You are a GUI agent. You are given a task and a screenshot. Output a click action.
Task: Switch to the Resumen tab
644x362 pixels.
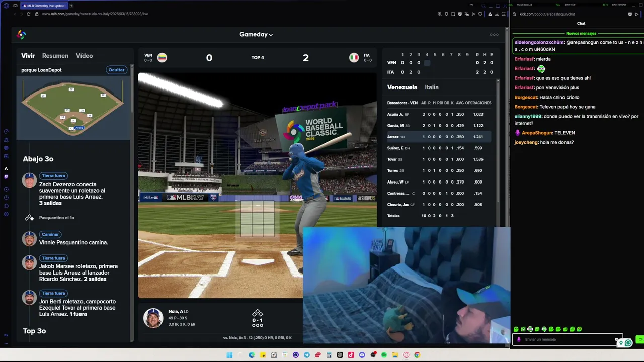(x=55, y=56)
